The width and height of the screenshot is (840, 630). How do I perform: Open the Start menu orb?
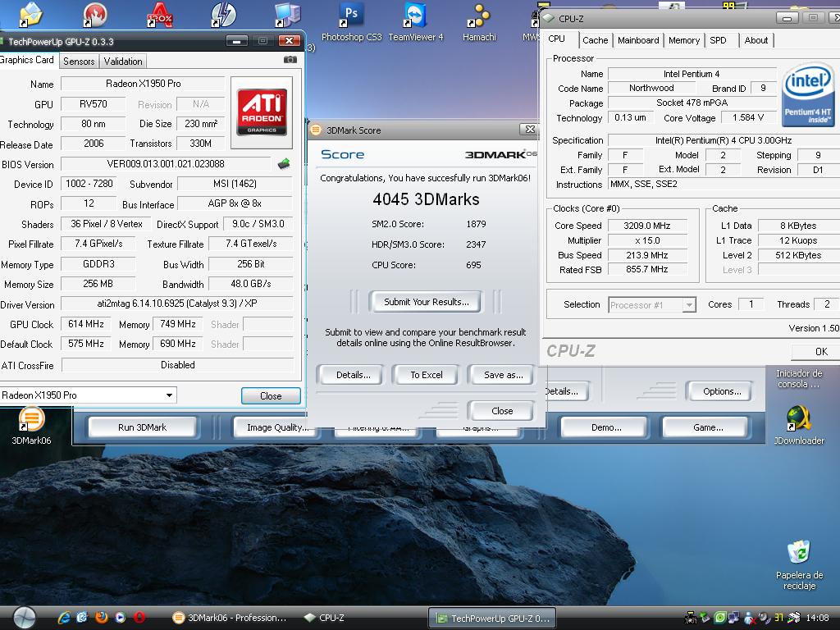24,618
